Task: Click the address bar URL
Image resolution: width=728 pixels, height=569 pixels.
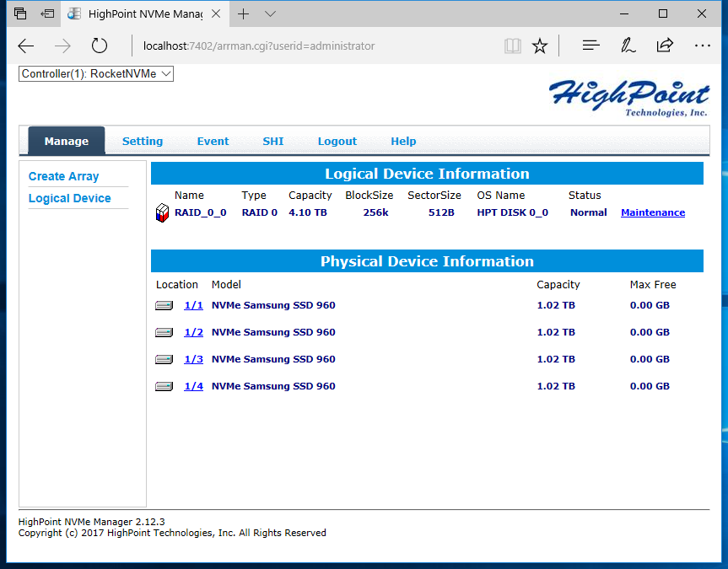Action: (x=259, y=46)
